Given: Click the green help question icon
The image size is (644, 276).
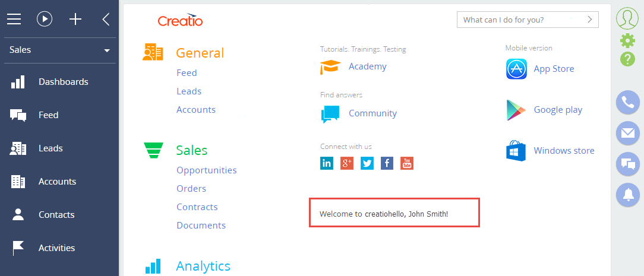Looking at the screenshot, I should click(627, 59).
